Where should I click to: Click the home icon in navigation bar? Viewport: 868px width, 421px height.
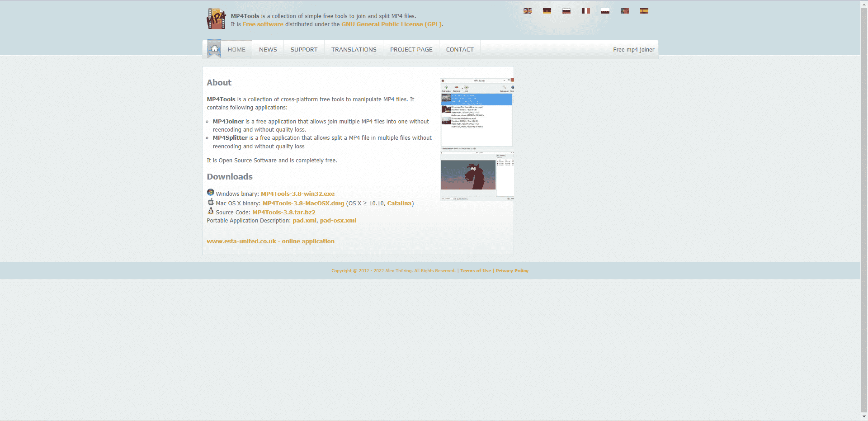(214, 49)
